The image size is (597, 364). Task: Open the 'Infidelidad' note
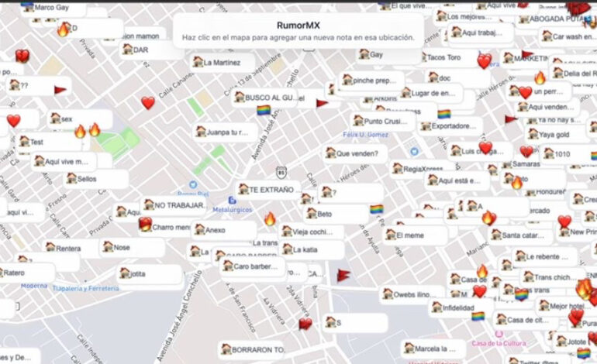pyautogui.click(x=461, y=307)
